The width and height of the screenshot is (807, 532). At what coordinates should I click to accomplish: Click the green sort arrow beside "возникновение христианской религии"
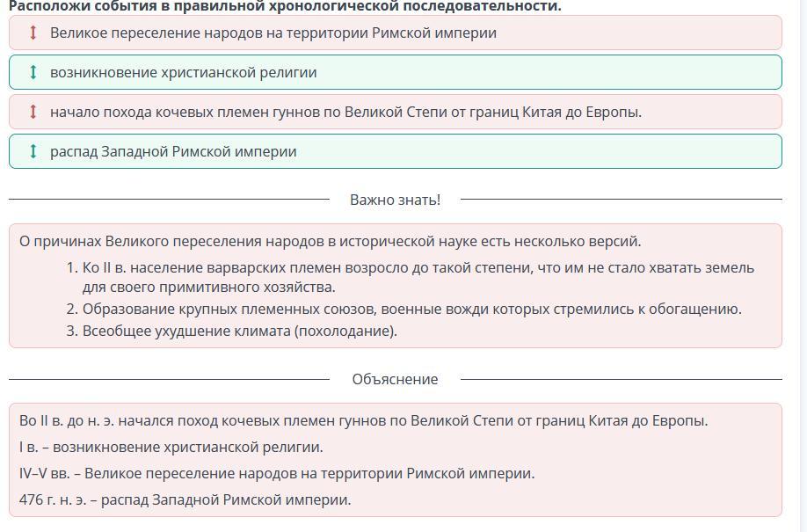coord(33,72)
